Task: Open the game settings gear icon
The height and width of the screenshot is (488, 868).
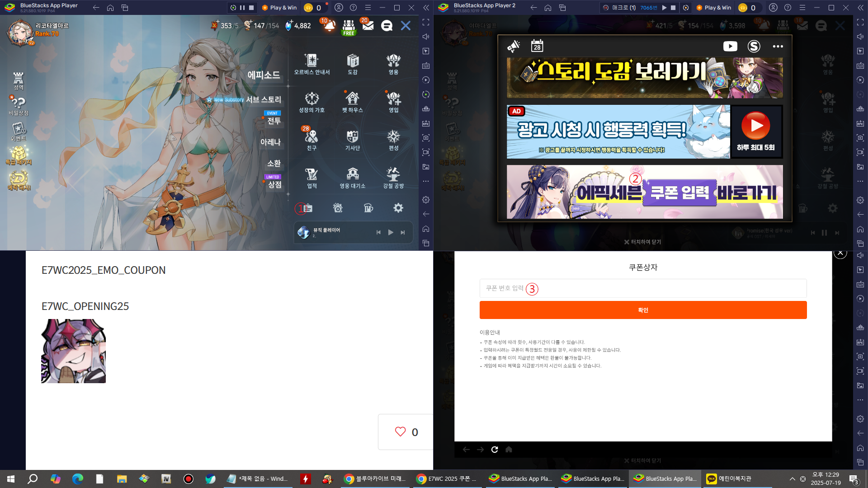Action: coord(398,208)
